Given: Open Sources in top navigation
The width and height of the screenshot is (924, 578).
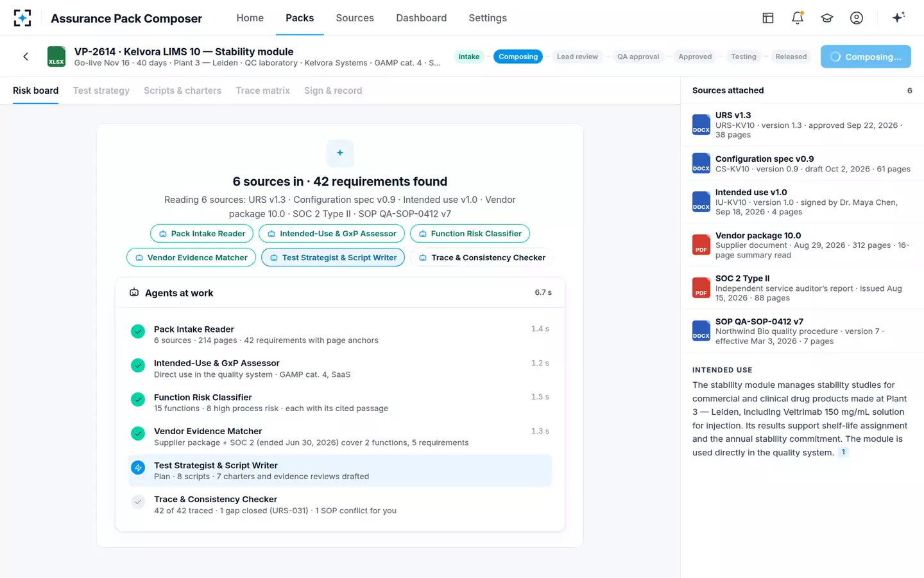Looking at the screenshot, I should click(355, 18).
